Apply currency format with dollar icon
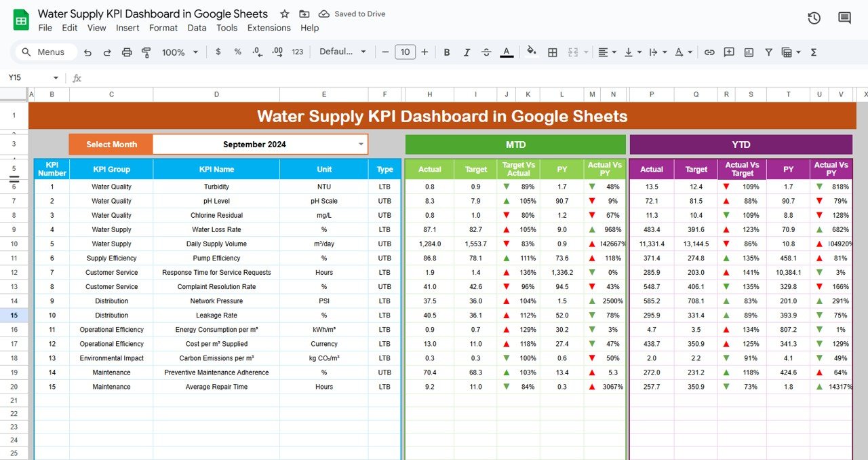 pos(218,52)
